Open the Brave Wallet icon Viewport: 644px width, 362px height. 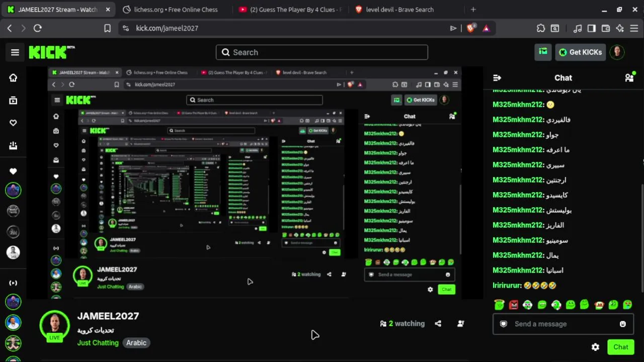click(x=606, y=28)
